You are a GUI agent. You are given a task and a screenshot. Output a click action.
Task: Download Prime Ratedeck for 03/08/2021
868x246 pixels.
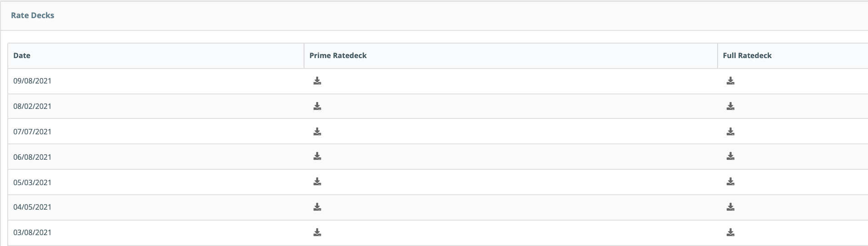tap(317, 232)
